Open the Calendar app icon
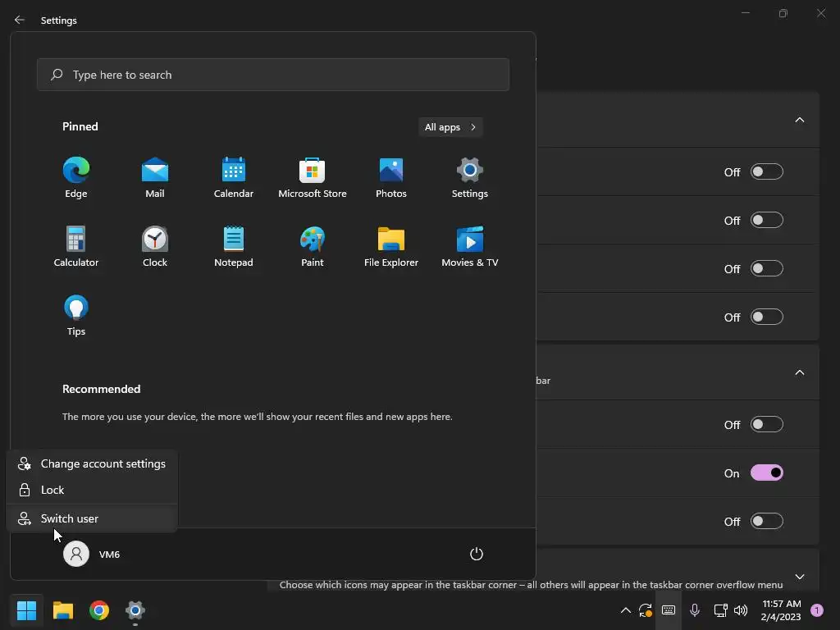Viewport: 840px width, 630px height. tap(234, 177)
